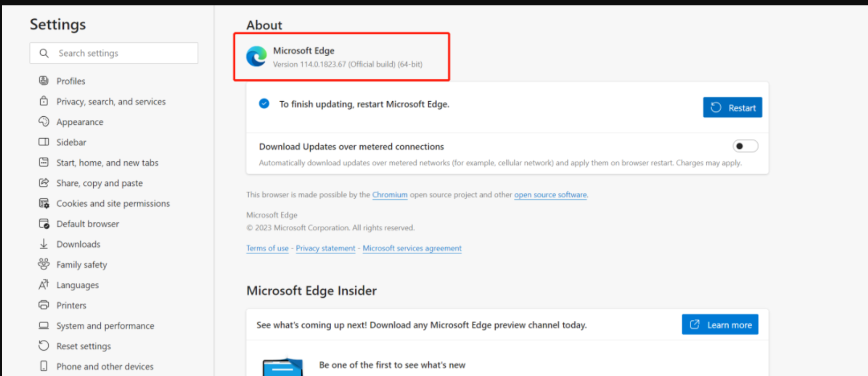Image resolution: width=868 pixels, height=376 pixels.
Task: Click the metered networks description text
Action: pos(500,163)
